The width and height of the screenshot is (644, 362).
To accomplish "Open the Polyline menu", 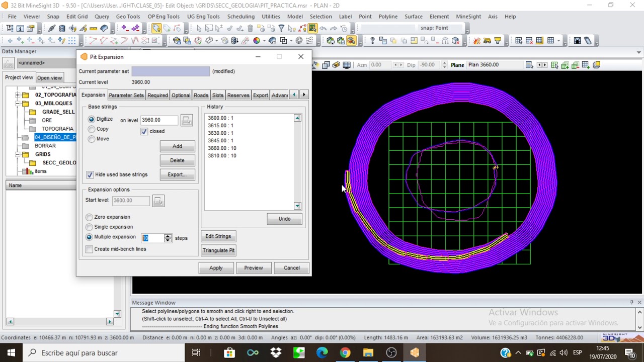I will 388,17.
